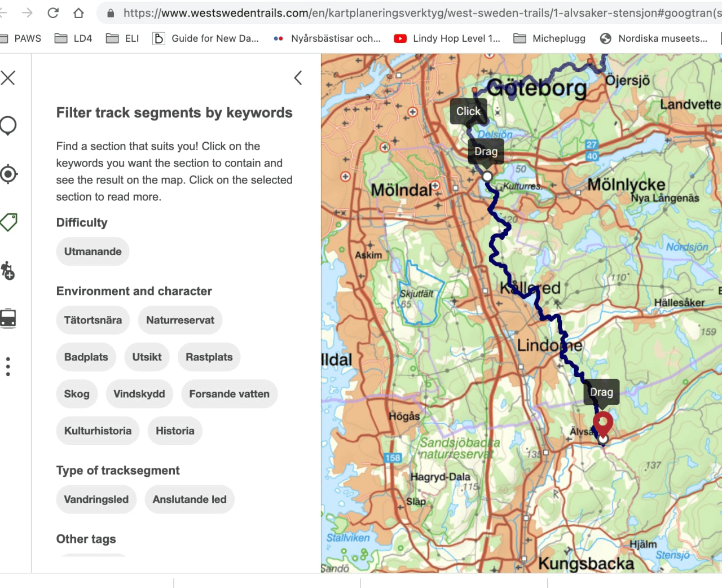
Task: Toggle the Naturreservat keyword filter
Action: click(180, 320)
